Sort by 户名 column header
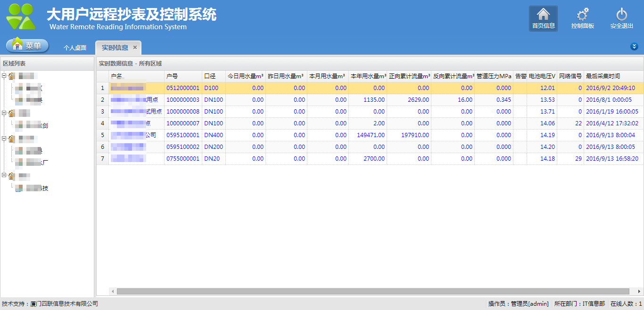This screenshot has height=310, width=644. pos(136,76)
